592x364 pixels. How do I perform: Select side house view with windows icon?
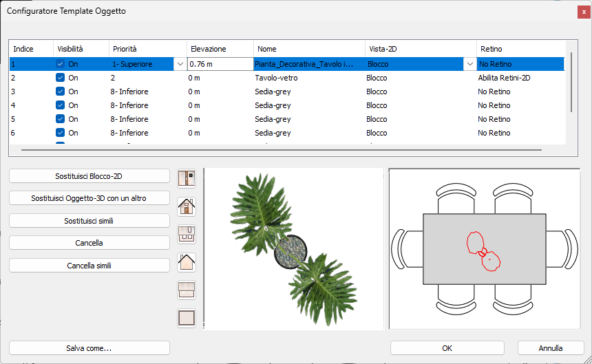click(187, 234)
